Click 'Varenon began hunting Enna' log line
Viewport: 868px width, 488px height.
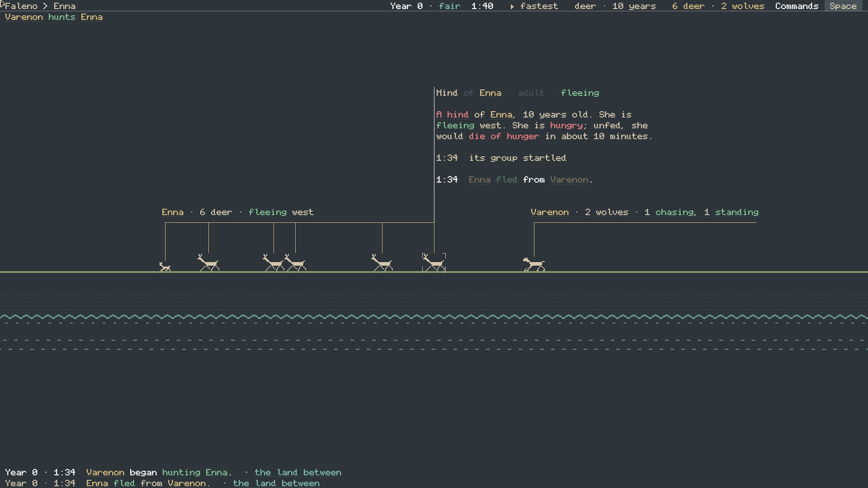pyautogui.click(x=159, y=473)
